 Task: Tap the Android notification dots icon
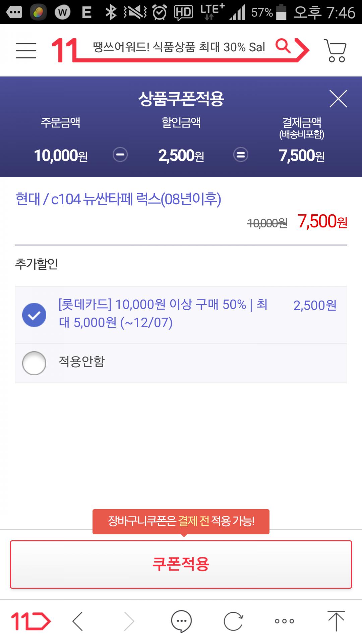14,12
